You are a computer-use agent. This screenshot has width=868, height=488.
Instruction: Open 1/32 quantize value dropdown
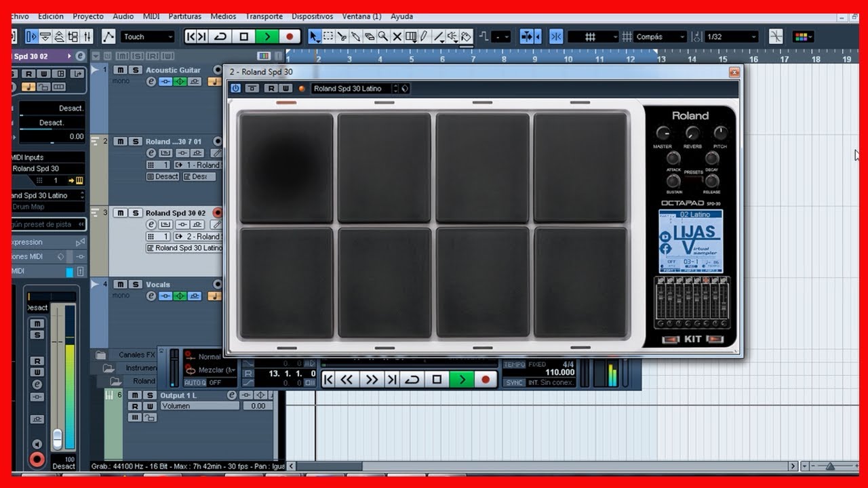click(x=731, y=37)
